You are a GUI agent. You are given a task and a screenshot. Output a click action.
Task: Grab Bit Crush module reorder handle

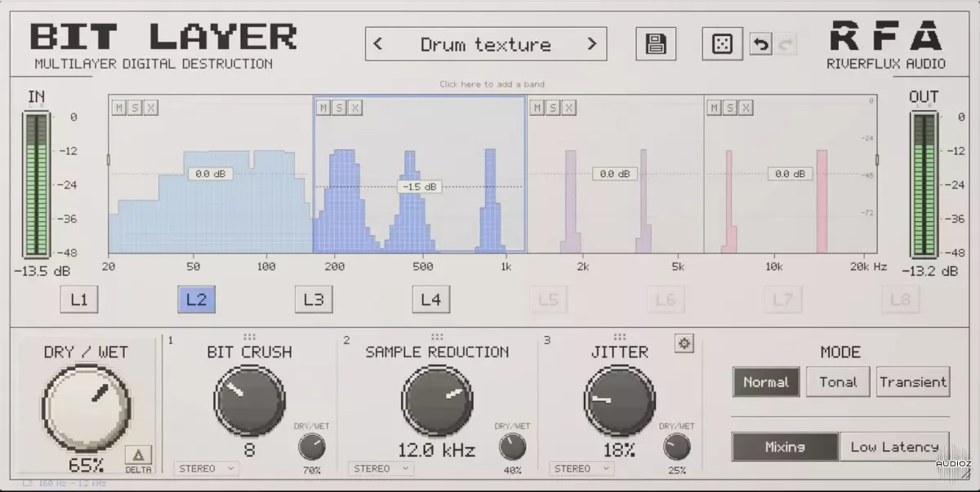point(249,336)
